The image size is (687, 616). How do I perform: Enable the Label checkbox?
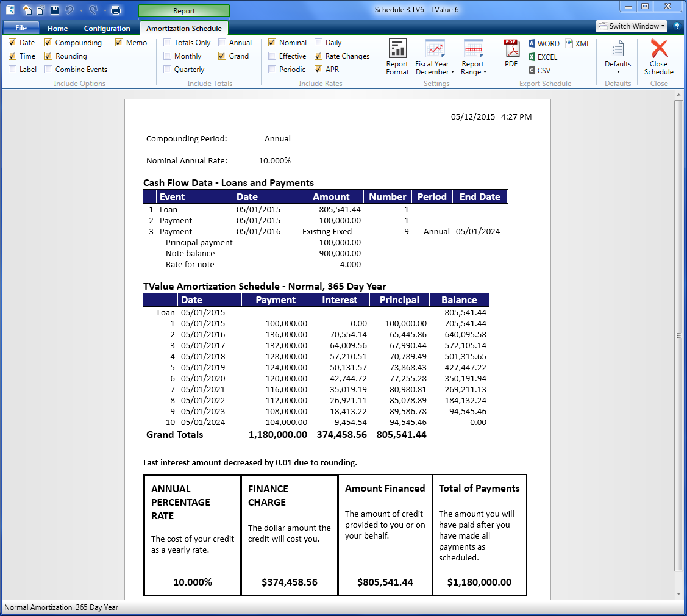pyautogui.click(x=13, y=70)
